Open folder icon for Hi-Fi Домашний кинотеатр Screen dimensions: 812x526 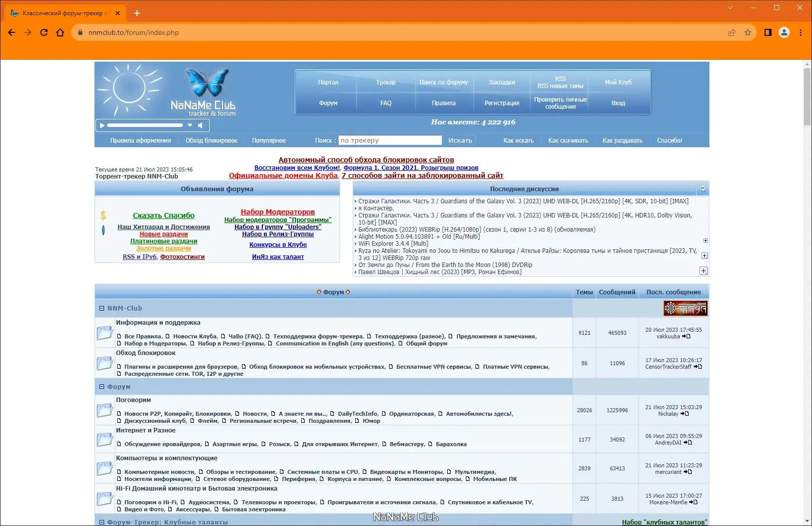[x=105, y=499]
